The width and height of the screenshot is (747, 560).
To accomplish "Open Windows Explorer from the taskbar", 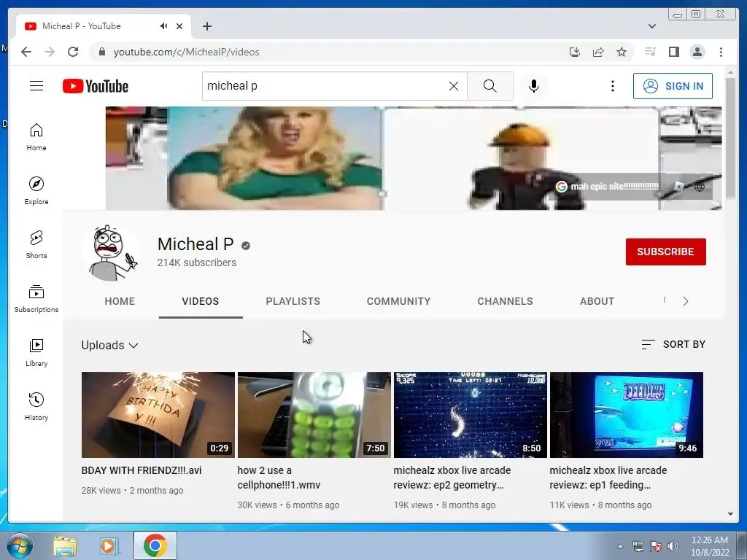I will [65, 545].
